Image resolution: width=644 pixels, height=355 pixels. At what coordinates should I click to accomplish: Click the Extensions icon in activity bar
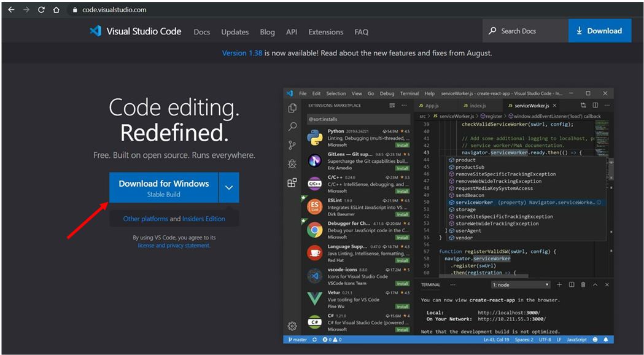[x=292, y=182]
